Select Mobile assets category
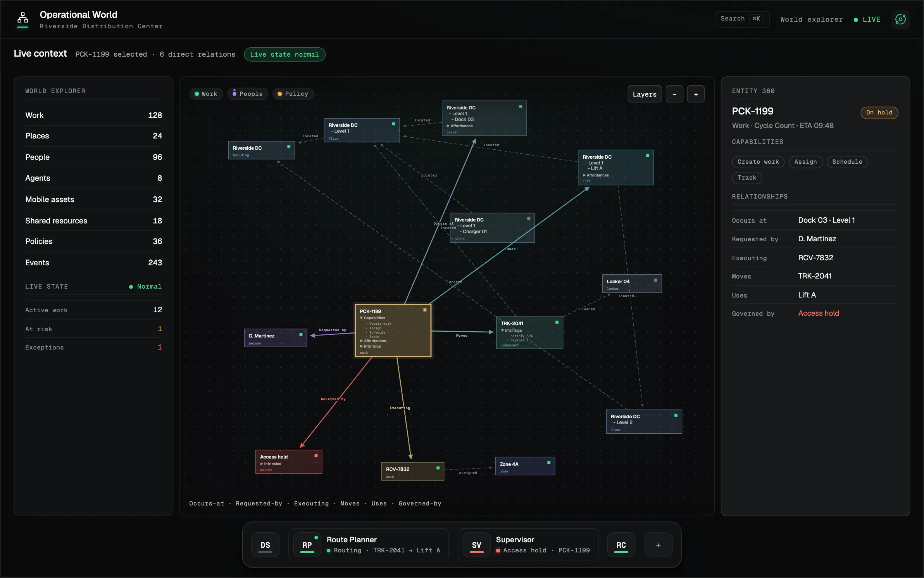 pos(93,199)
